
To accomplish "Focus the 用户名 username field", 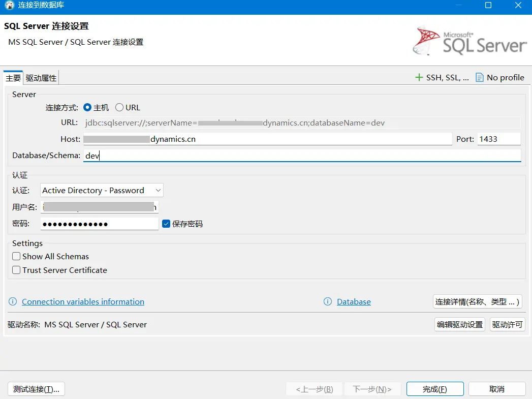I will [x=100, y=207].
